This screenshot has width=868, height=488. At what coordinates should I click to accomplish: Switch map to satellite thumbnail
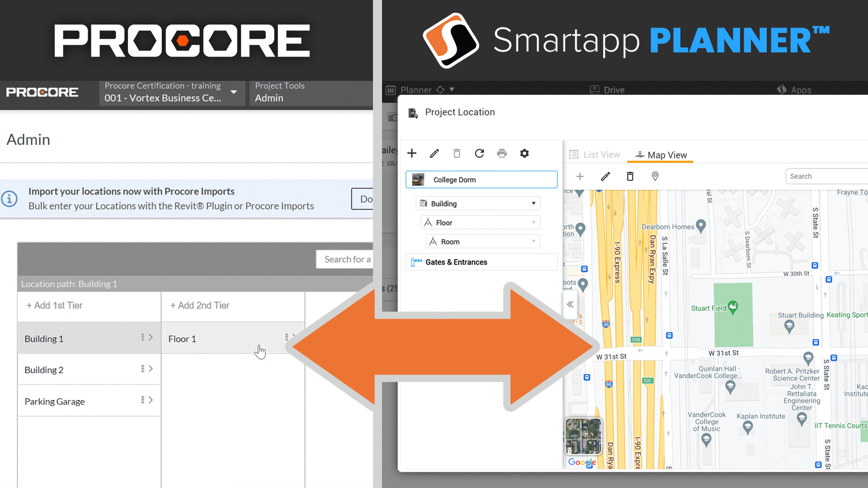(x=583, y=436)
